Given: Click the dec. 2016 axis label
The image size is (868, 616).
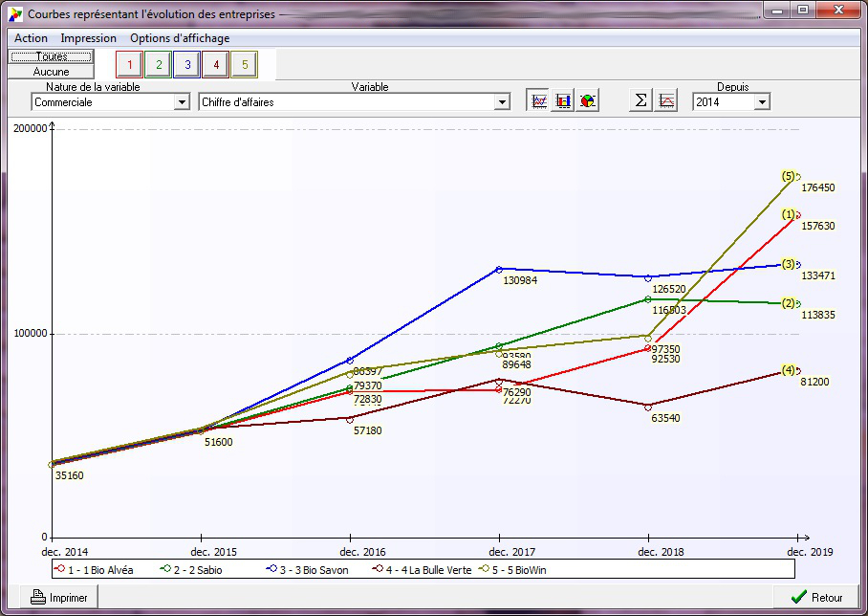Looking at the screenshot, I should [362, 552].
